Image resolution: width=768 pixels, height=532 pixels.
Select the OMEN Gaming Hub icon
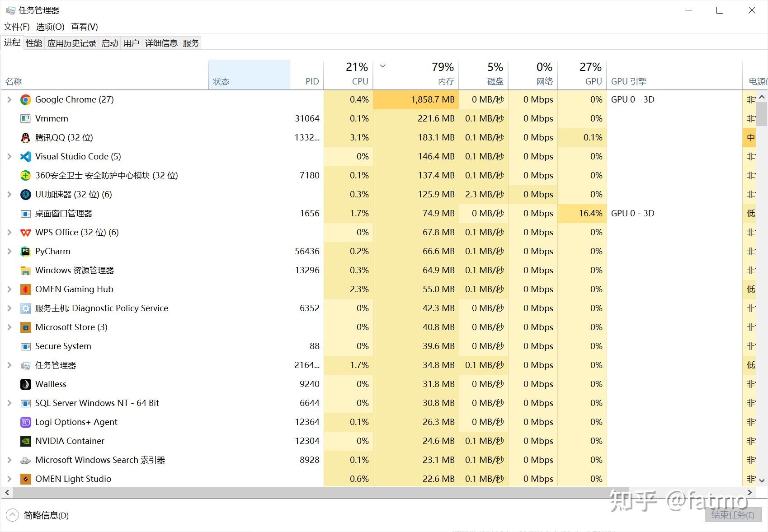(26, 289)
